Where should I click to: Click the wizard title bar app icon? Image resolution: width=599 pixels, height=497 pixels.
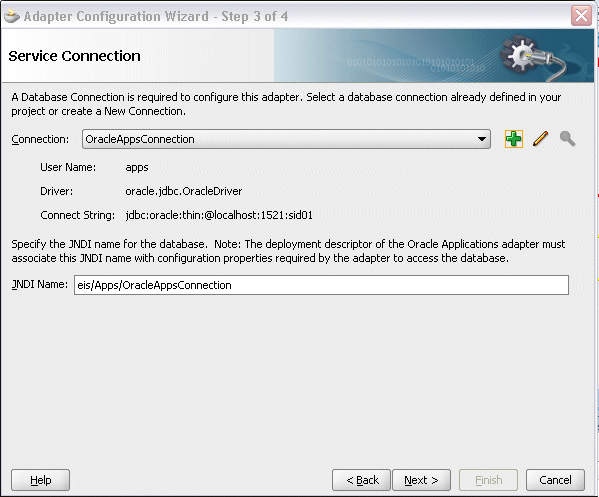11,16
